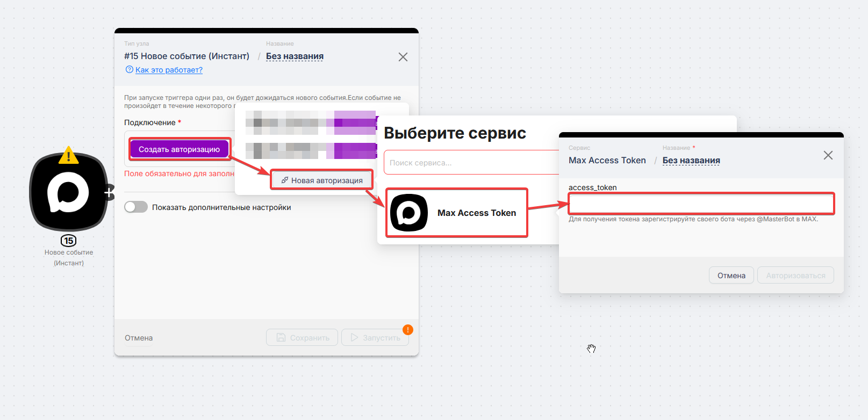868x420 pixels.
Task: Click 'Создать авторизацию' button
Action: coord(180,149)
